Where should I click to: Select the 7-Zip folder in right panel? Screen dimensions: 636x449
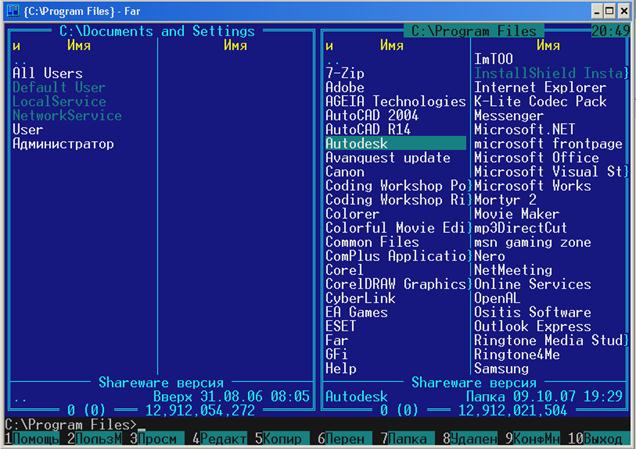click(347, 73)
